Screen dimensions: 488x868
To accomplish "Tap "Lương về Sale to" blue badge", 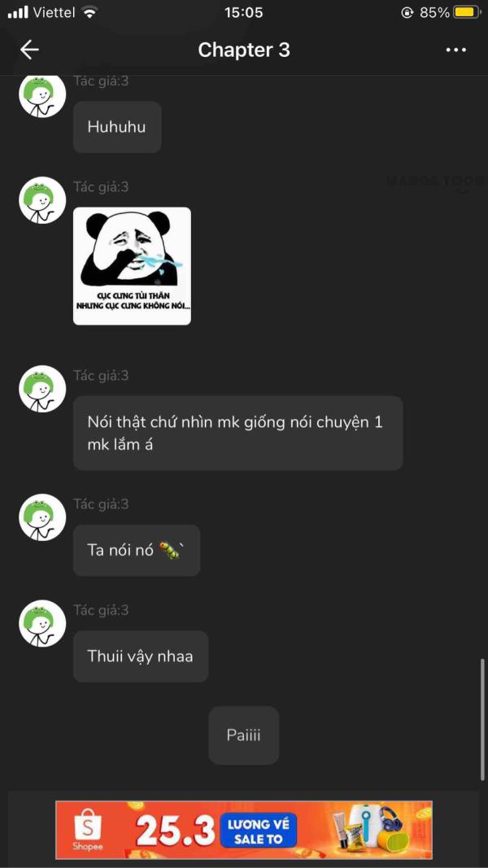I will [x=258, y=831].
